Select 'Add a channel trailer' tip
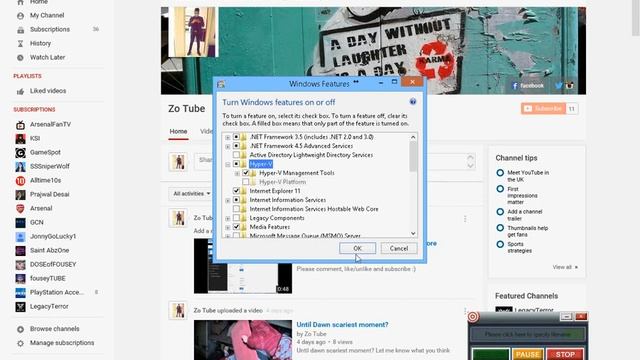The height and width of the screenshot is (360, 640). (524, 215)
